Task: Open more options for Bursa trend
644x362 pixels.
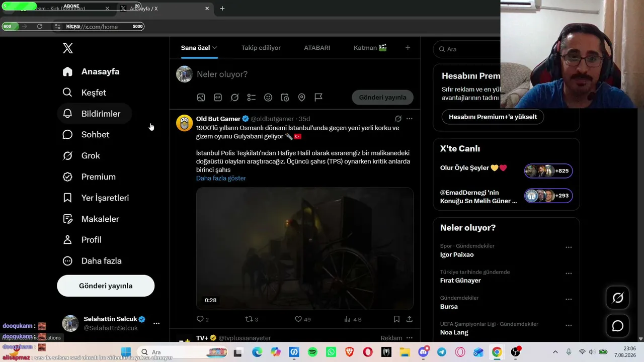Action: (x=569, y=299)
